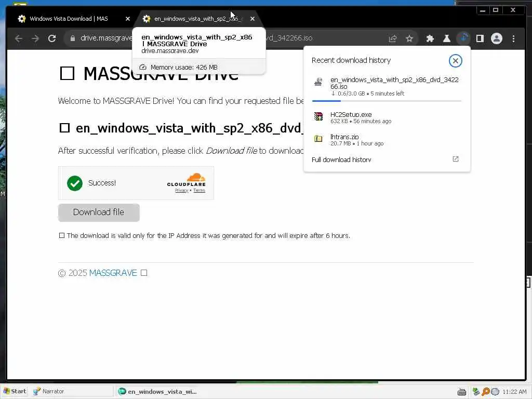Click the lhtrans.zip file icon
Image resolution: width=532 pixels, height=399 pixels.
[x=318, y=138]
